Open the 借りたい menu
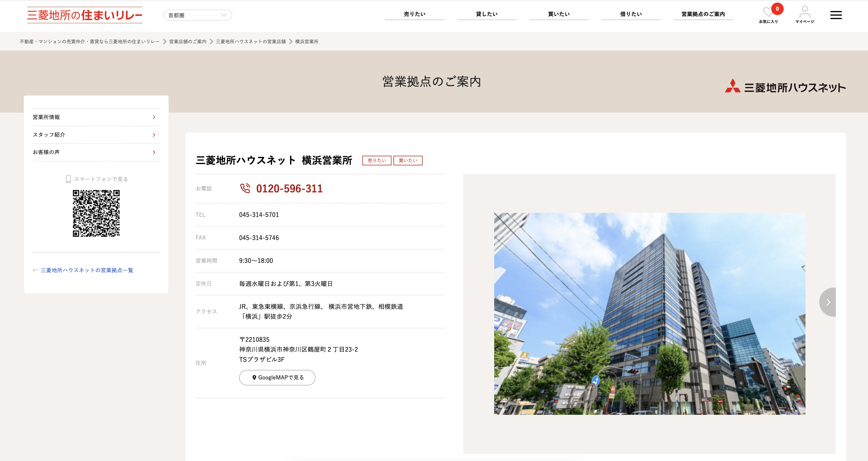The image size is (868, 461). (x=631, y=14)
